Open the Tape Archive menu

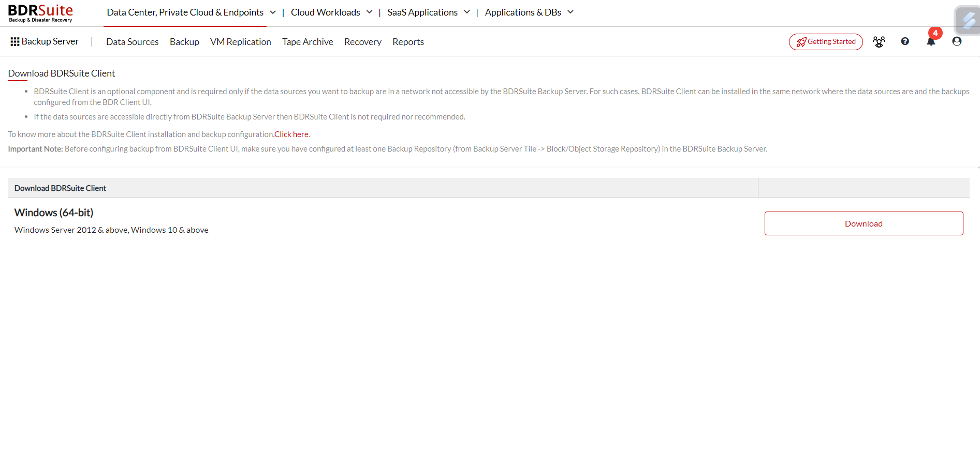pyautogui.click(x=308, y=42)
